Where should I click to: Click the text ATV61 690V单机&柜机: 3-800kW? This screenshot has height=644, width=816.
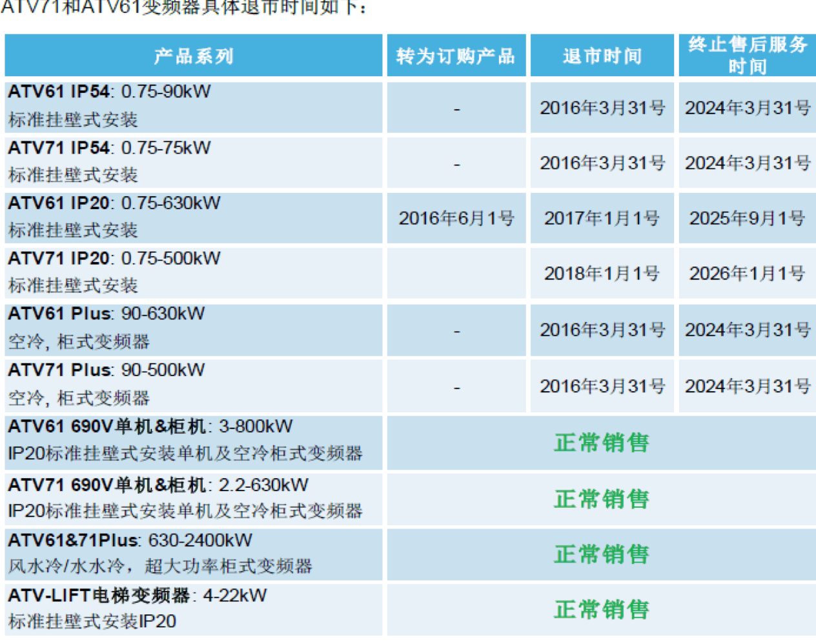[x=150, y=427]
